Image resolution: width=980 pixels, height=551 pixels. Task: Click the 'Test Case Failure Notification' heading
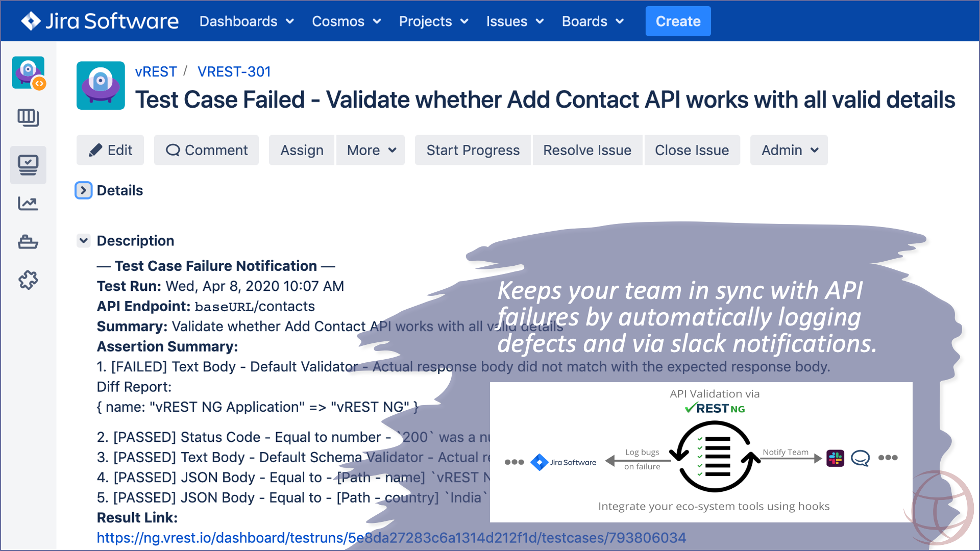(216, 266)
